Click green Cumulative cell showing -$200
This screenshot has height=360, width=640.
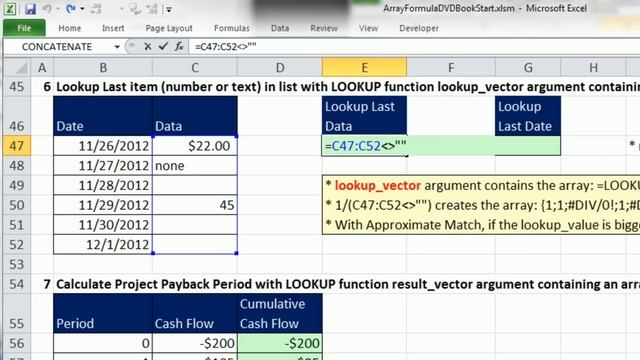coord(280,343)
